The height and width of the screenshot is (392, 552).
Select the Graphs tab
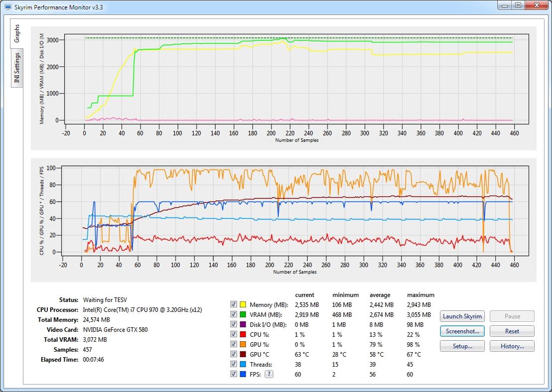[x=17, y=33]
